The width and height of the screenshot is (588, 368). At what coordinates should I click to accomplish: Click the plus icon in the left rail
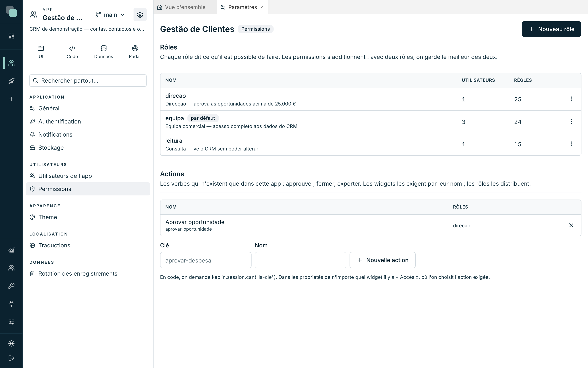(11, 99)
